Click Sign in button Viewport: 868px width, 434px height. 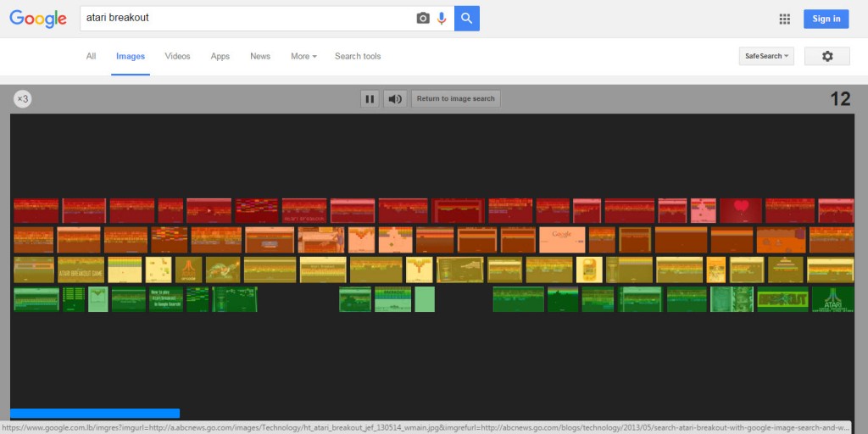(x=826, y=19)
